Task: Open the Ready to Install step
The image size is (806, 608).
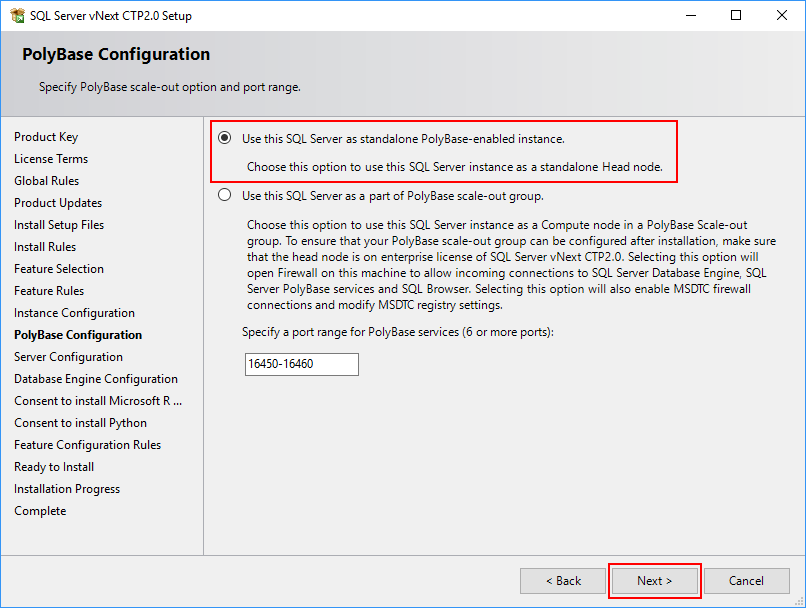Action: pos(53,466)
